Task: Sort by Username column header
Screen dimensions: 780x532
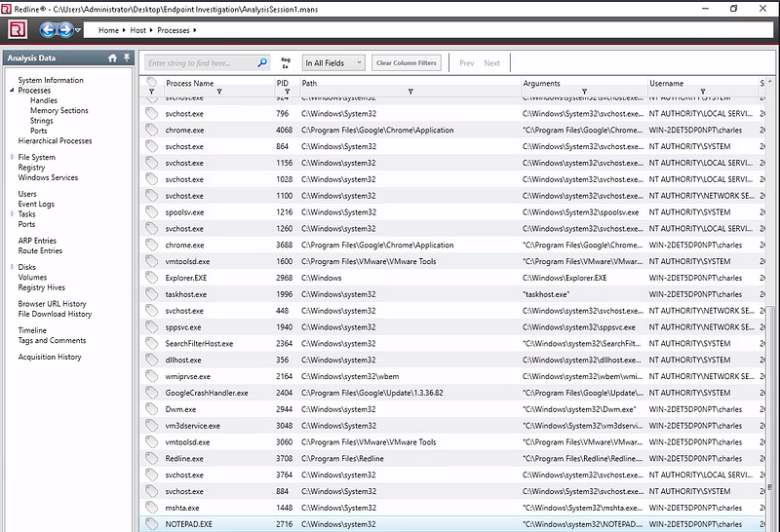Action: click(667, 83)
